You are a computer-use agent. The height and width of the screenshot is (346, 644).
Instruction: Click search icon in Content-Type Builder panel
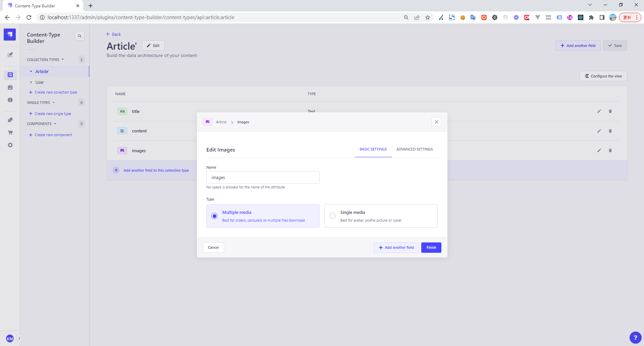pyautogui.click(x=79, y=36)
